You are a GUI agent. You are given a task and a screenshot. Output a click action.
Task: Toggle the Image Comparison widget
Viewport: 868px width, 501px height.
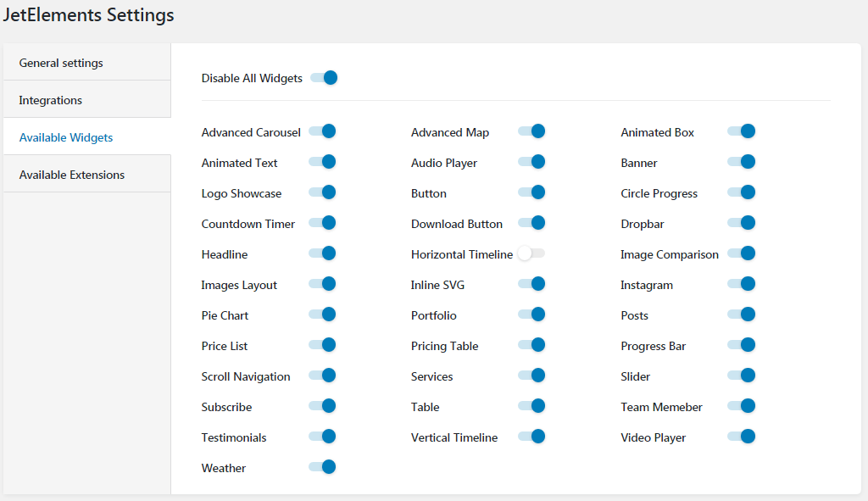pos(741,253)
